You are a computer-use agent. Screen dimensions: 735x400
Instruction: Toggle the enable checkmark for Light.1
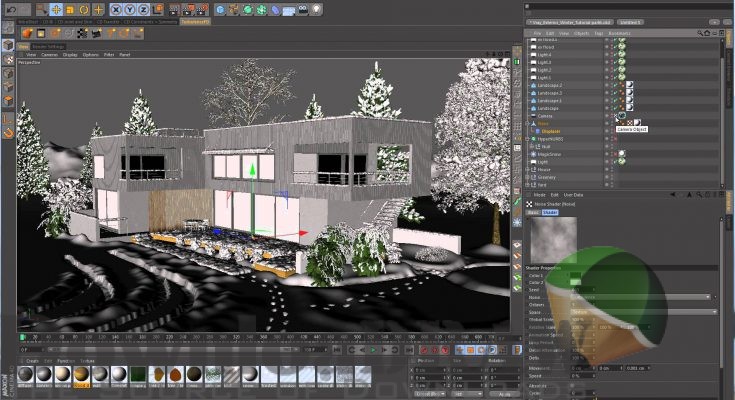coord(614,77)
